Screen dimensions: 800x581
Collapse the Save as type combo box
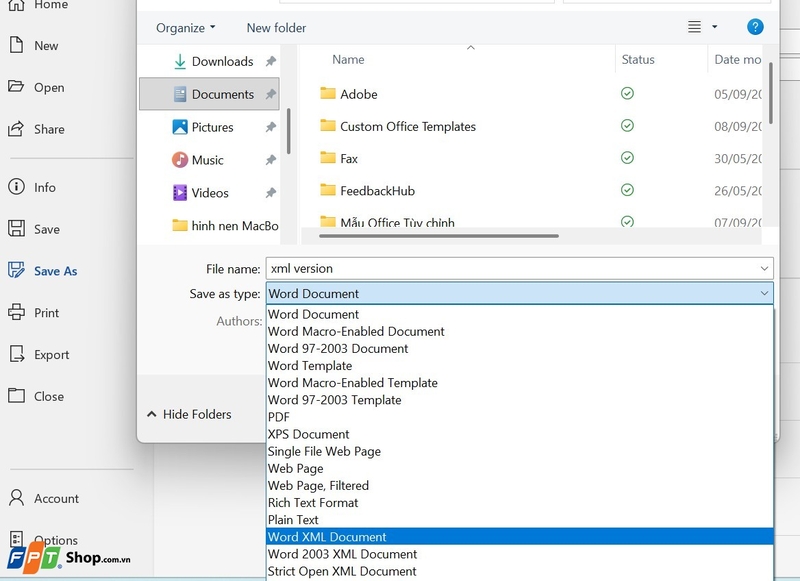pyautogui.click(x=764, y=293)
